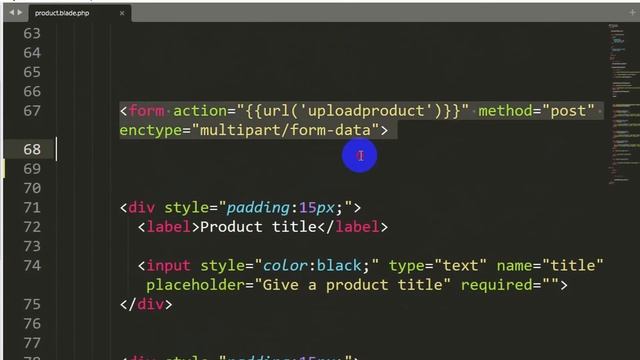Image resolution: width=640 pixels, height=360 pixels.
Task: Click the 'required' attribute
Action: point(497,285)
